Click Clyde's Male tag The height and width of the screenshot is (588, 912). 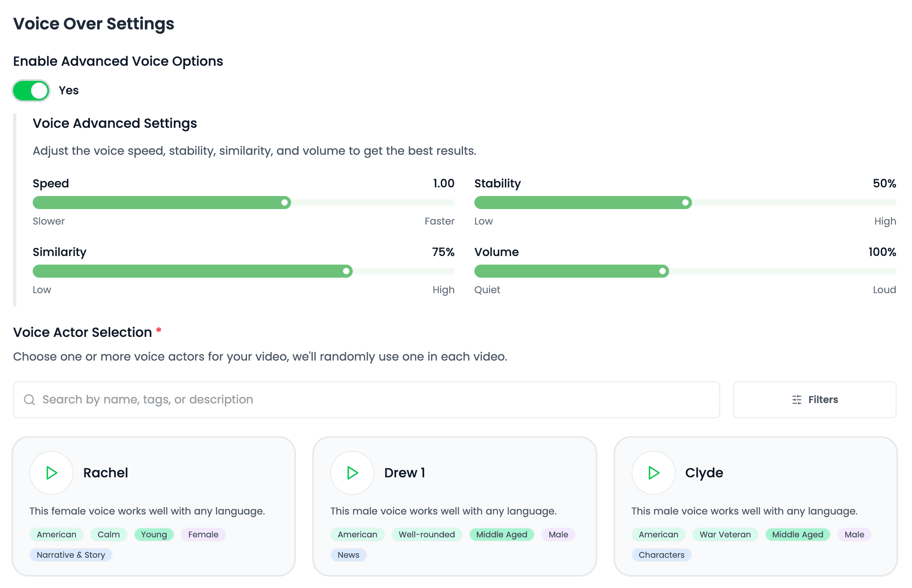click(854, 535)
